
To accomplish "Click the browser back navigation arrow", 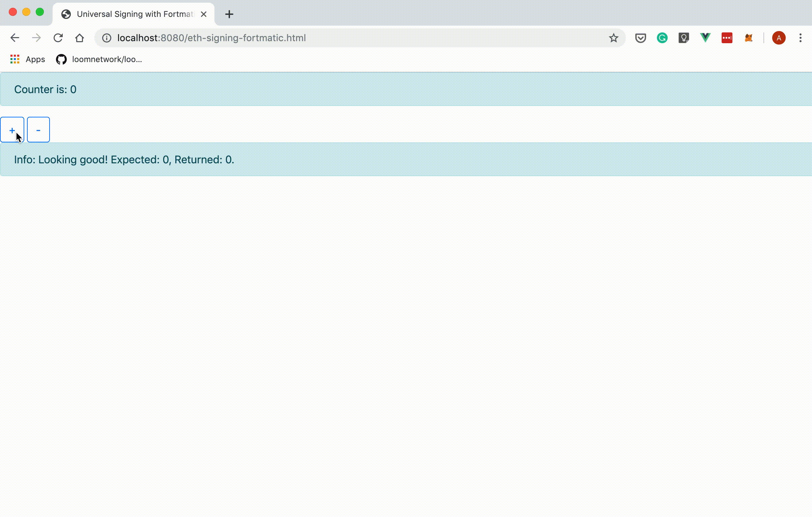I will coord(14,37).
